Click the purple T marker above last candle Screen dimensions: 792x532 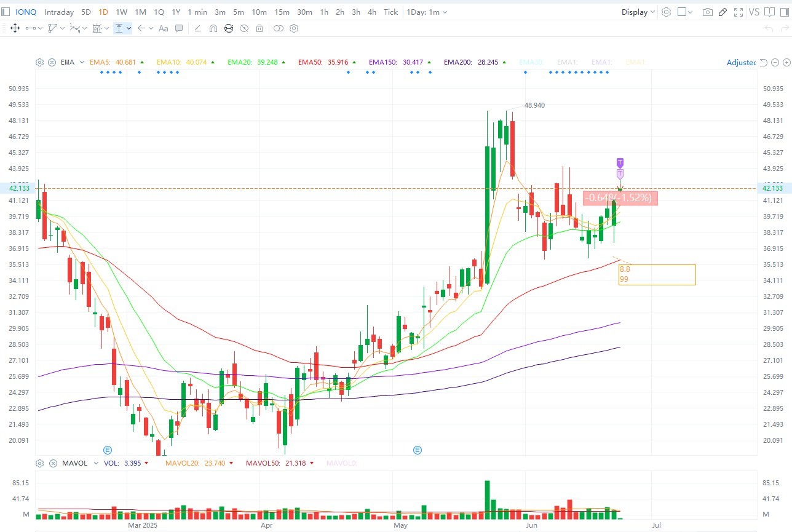click(x=620, y=162)
